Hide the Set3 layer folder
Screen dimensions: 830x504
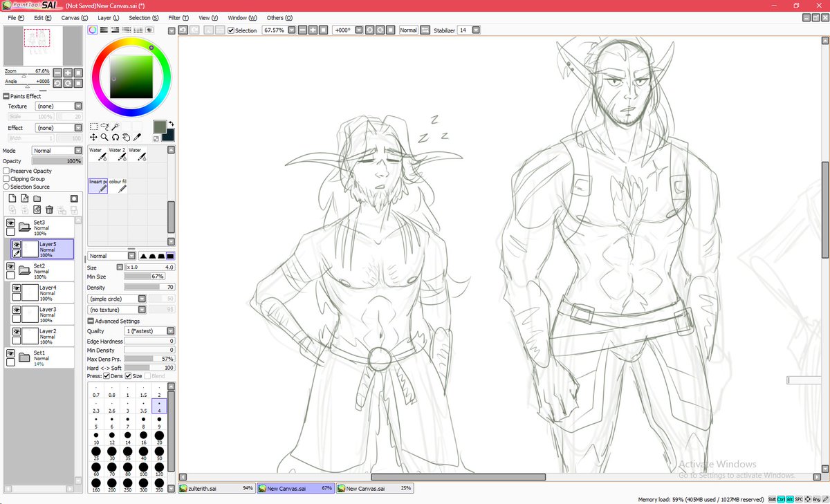pos(10,223)
